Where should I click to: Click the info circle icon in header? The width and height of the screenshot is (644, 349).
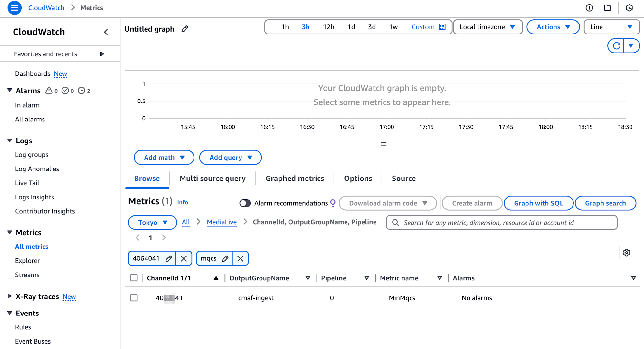point(589,8)
